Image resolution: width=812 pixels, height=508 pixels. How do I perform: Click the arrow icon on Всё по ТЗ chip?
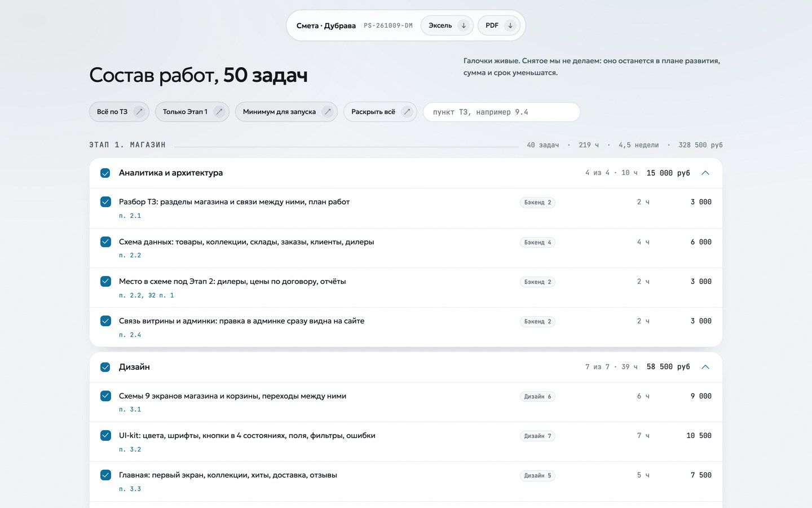[x=139, y=112]
